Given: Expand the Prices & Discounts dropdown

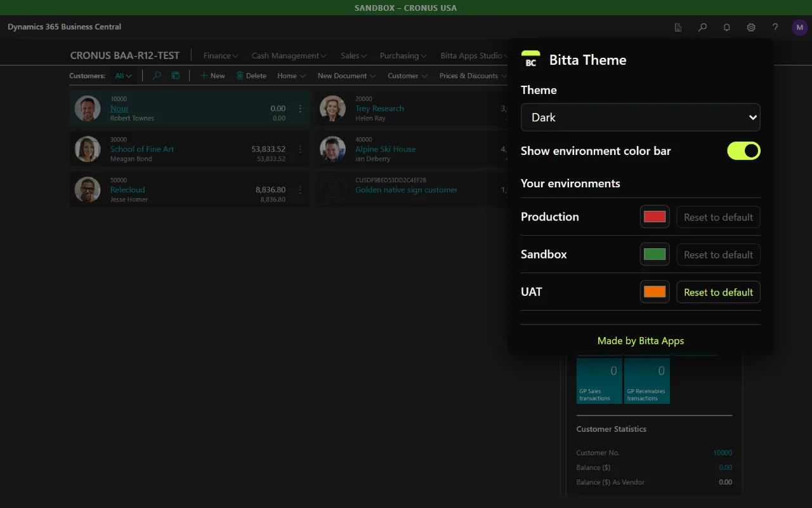Looking at the screenshot, I should coord(473,76).
